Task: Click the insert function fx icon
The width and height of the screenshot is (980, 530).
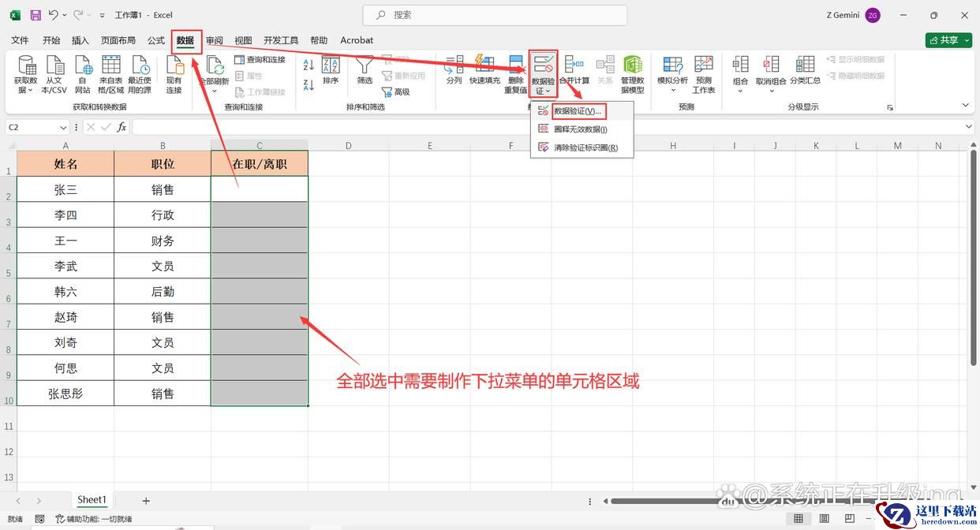Action: pos(122,127)
